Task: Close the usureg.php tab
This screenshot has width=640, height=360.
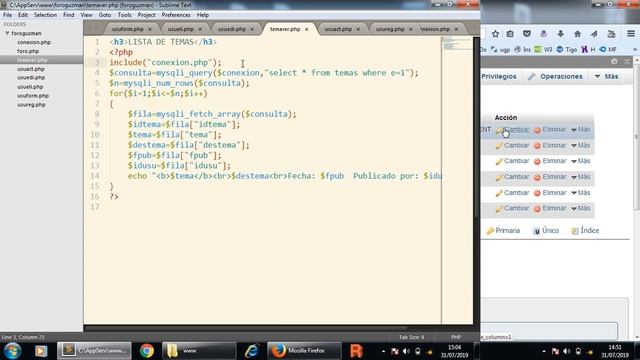Action: pyautogui.click(x=411, y=29)
